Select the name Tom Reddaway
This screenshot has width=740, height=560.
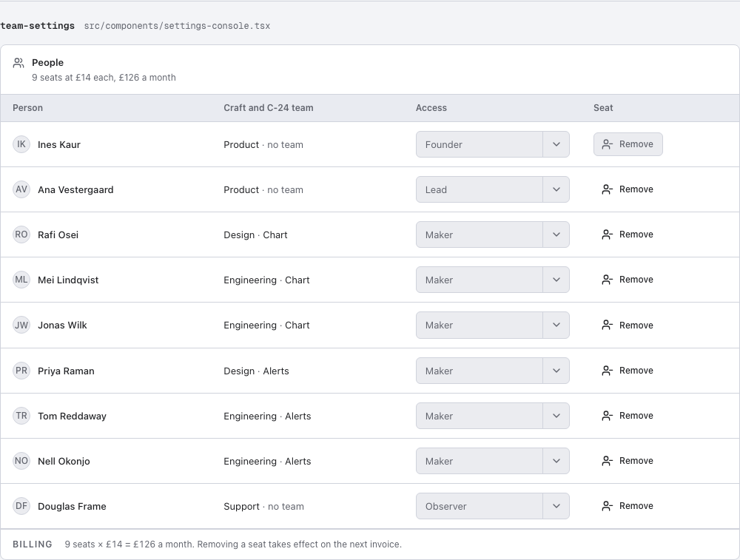[73, 416]
